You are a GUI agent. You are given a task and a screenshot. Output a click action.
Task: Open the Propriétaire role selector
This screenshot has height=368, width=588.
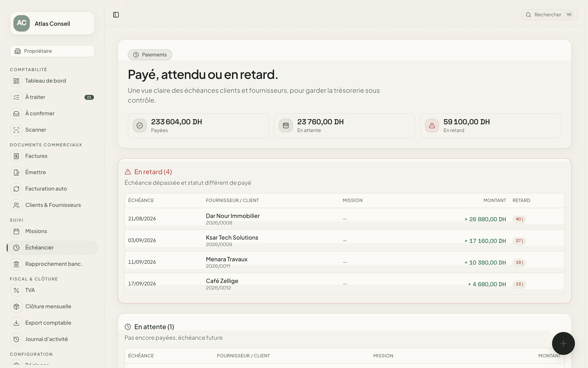[x=52, y=51]
